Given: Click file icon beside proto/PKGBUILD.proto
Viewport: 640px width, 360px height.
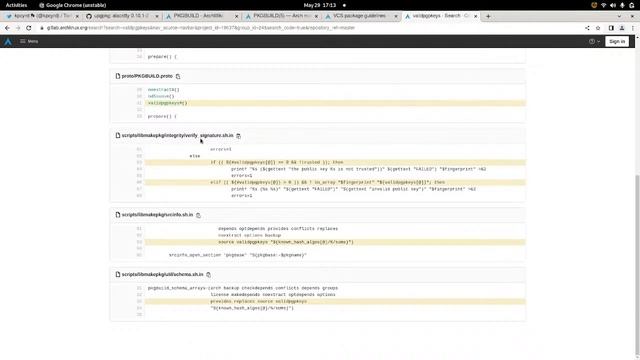Looking at the screenshot, I should [118, 76].
